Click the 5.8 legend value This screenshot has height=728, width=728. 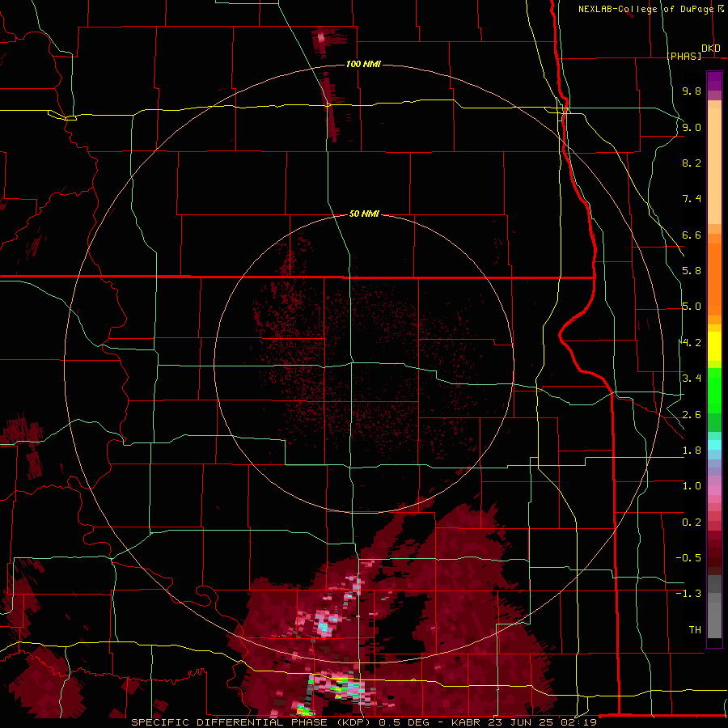coord(692,271)
